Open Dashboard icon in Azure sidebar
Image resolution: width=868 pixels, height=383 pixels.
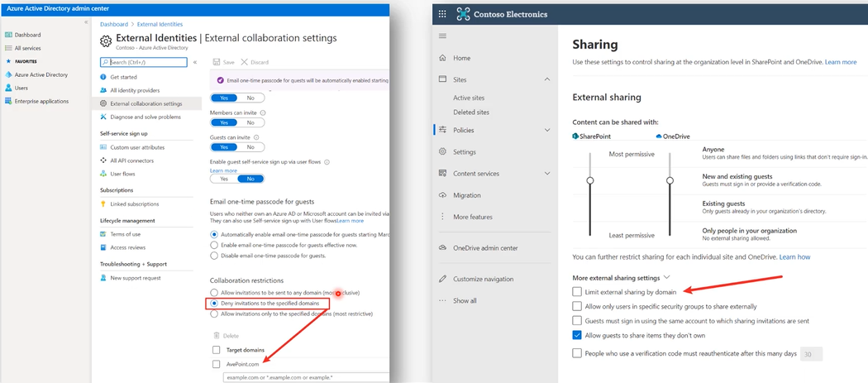point(8,35)
